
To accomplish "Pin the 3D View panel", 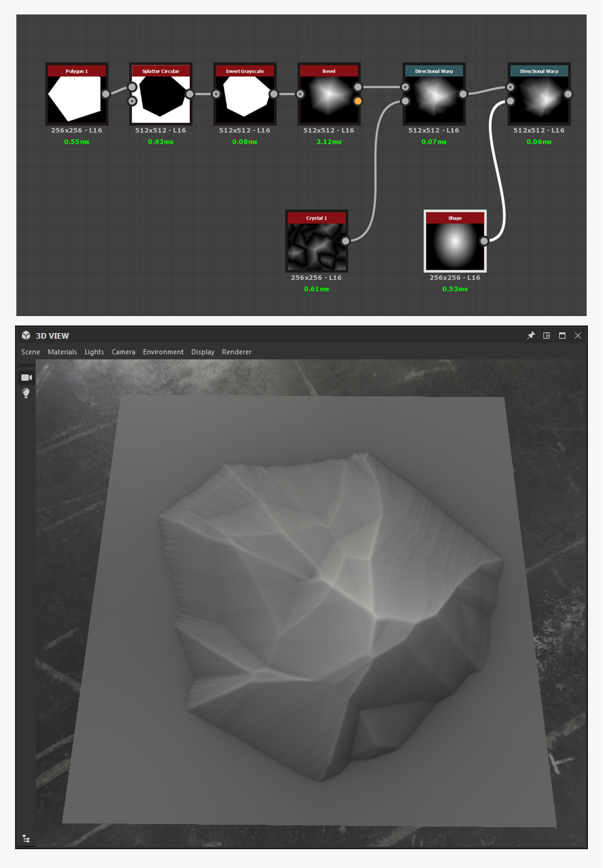I will coord(531,336).
